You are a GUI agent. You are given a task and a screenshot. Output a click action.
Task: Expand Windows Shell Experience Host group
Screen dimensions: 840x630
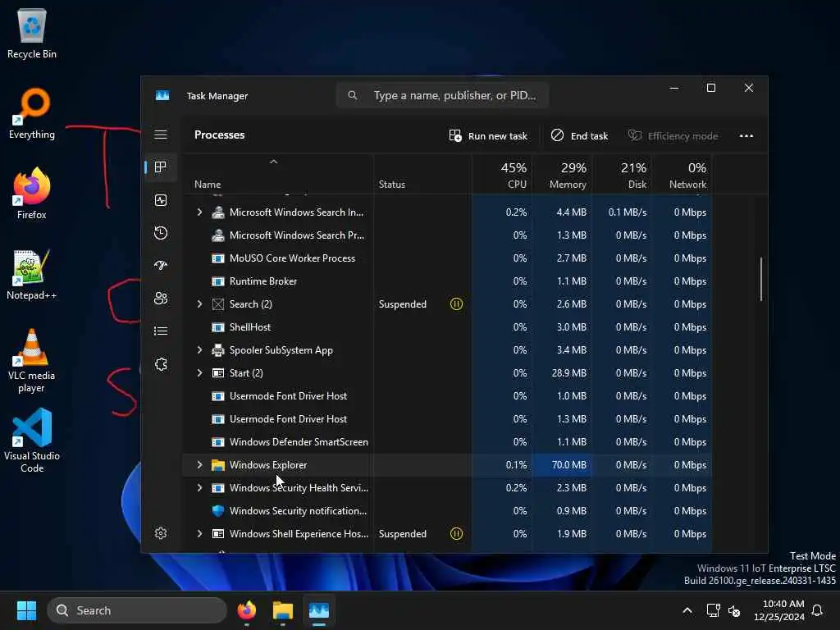pos(200,533)
